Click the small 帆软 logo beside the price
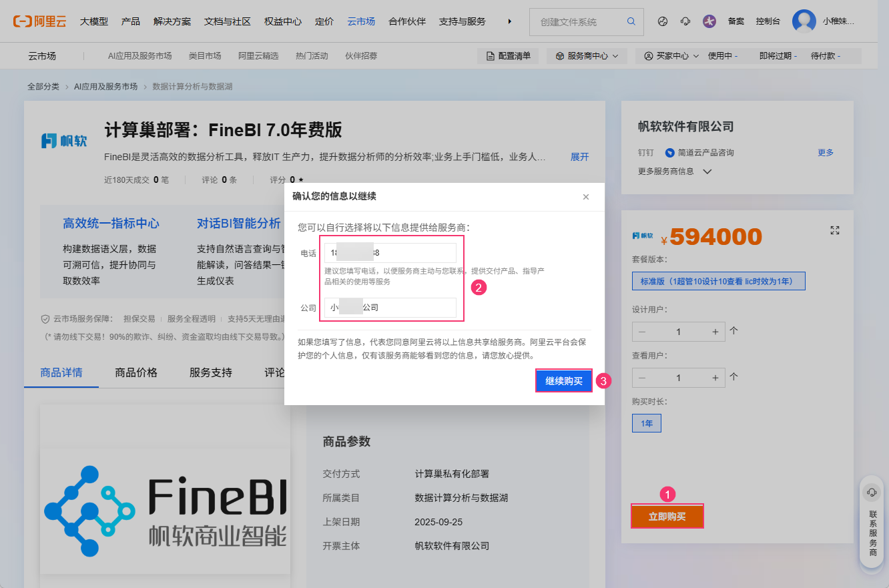This screenshot has height=588, width=889. click(643, 236)
